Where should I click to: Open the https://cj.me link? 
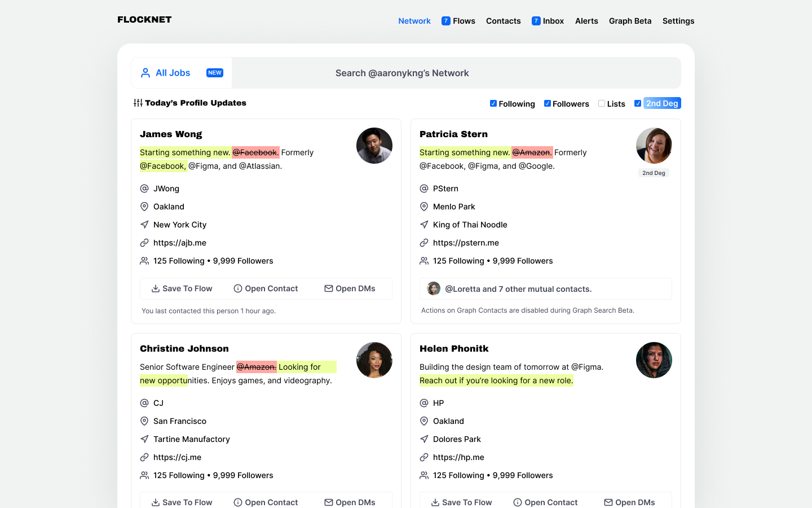177,457
